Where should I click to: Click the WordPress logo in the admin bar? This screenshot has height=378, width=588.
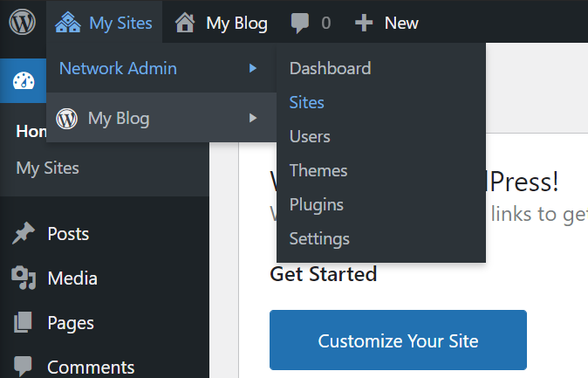pos(23,23)
